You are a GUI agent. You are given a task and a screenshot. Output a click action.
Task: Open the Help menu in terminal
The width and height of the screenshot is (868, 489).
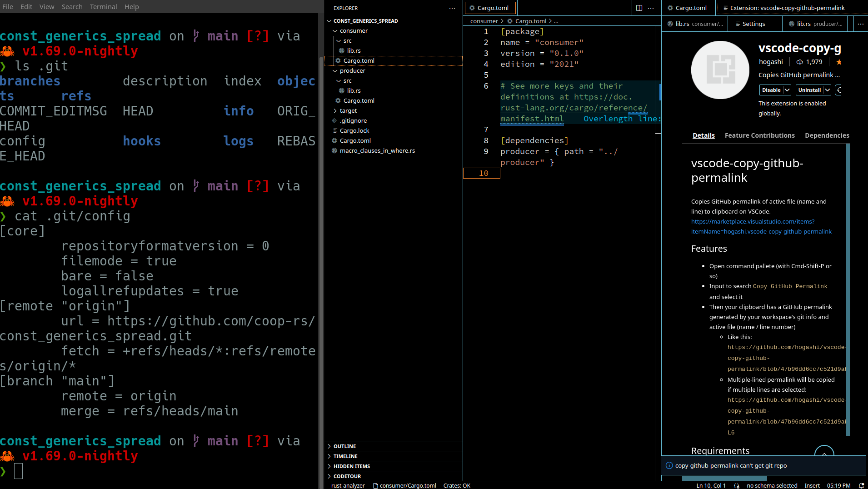pos(132,7)
